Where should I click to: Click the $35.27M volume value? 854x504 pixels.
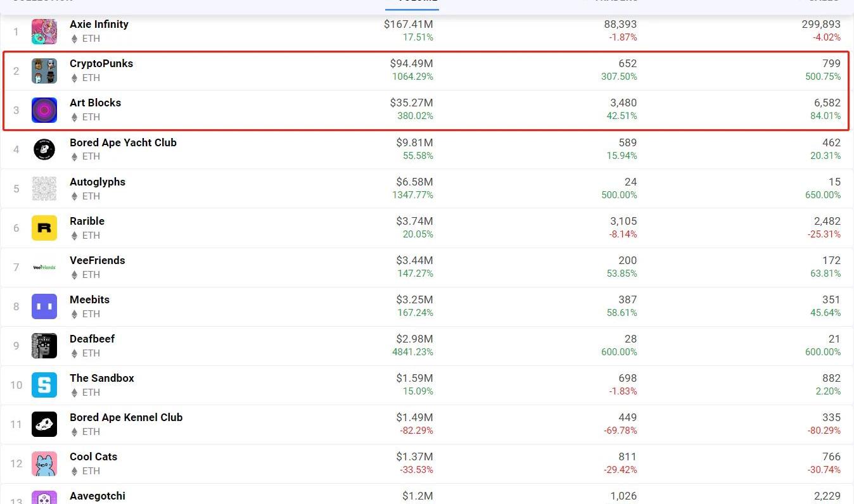(x=412, y=103)
